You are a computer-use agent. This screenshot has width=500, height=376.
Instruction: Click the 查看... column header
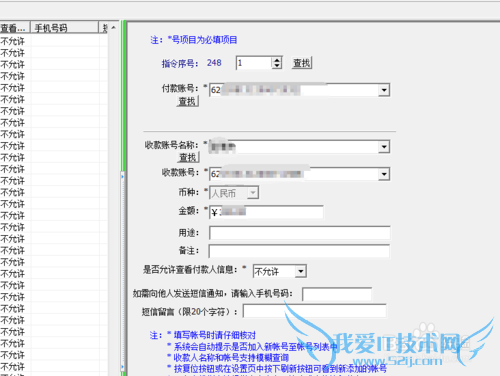15,28
